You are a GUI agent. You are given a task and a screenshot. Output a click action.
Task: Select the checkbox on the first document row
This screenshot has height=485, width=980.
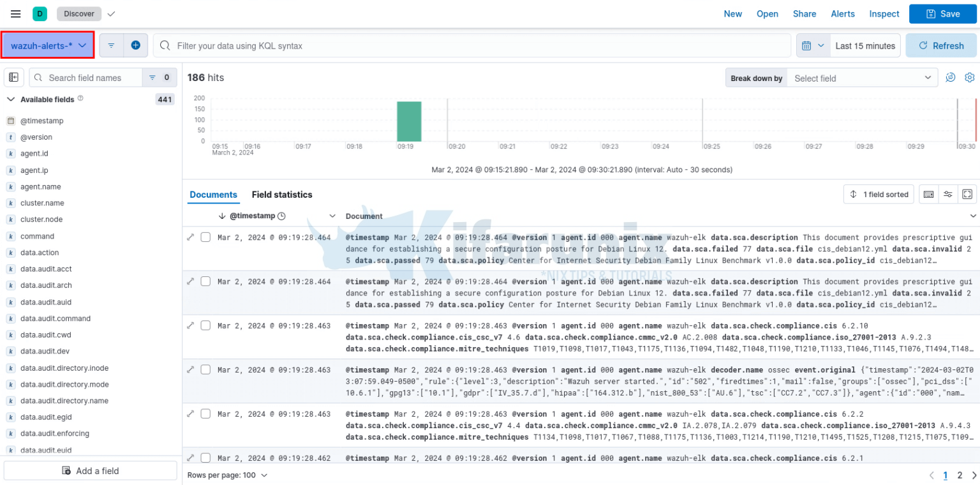[205, 237]
